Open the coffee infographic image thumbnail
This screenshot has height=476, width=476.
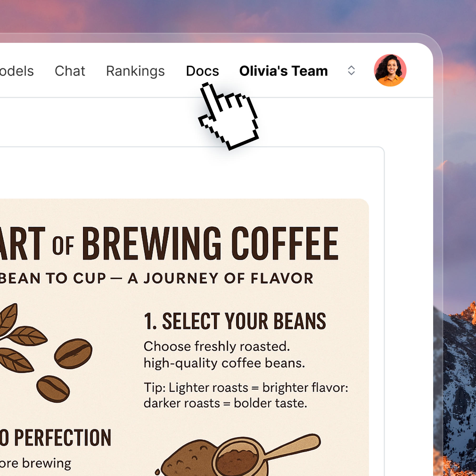pyautogui.click(x=184, y=337)
